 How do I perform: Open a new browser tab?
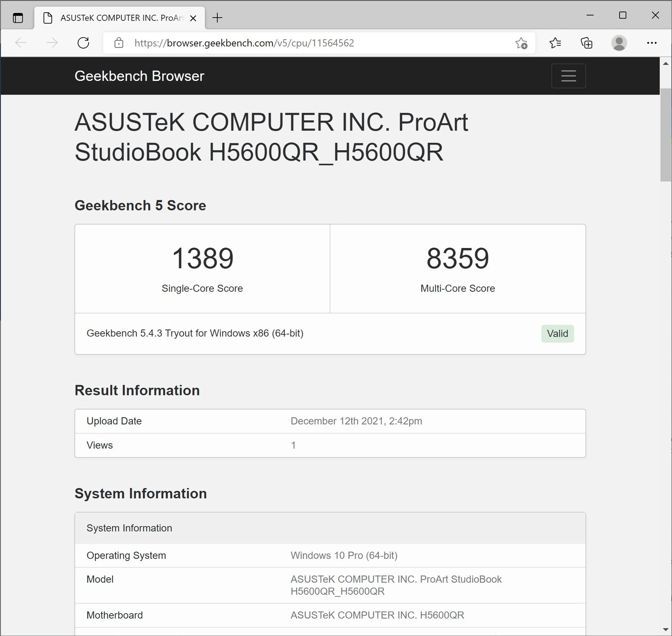(217, 18)
